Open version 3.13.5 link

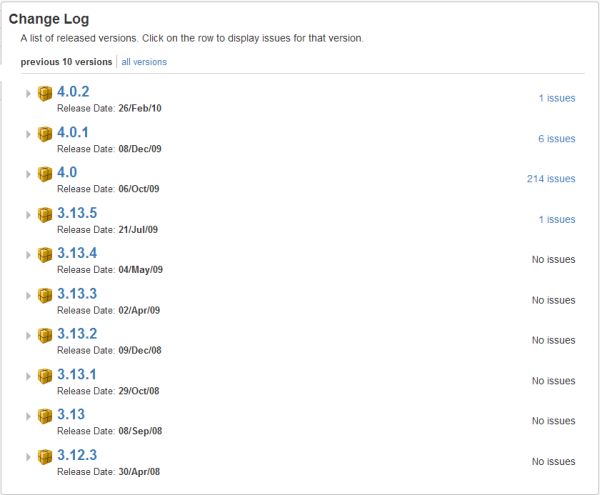(77, 213)
